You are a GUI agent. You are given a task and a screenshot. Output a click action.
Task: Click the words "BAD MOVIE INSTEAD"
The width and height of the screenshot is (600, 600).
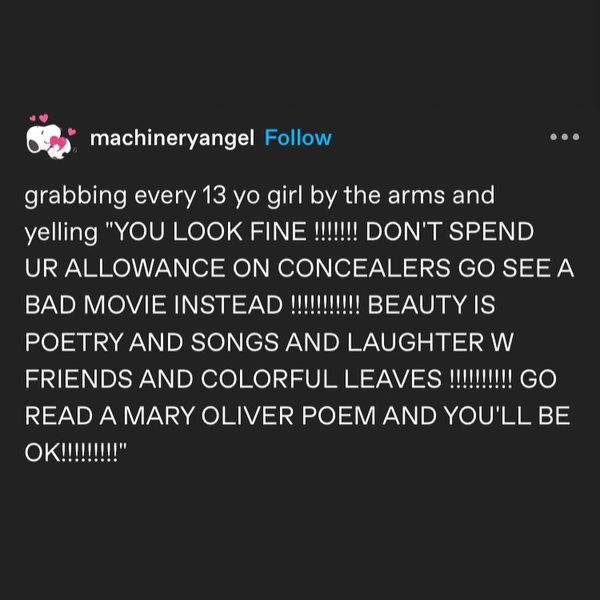coord(154,305)
